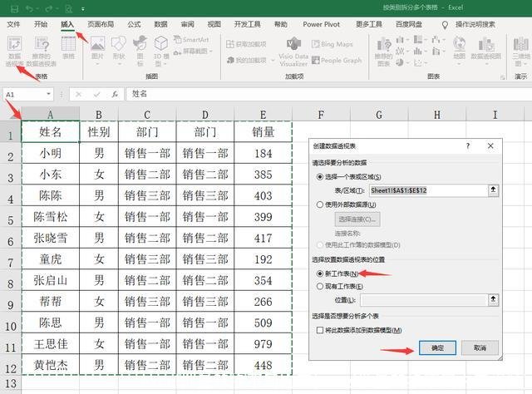Check 将此数据添加到数据模型 checkbox
This screenshot has height=394, width=532.
[321, 330]
